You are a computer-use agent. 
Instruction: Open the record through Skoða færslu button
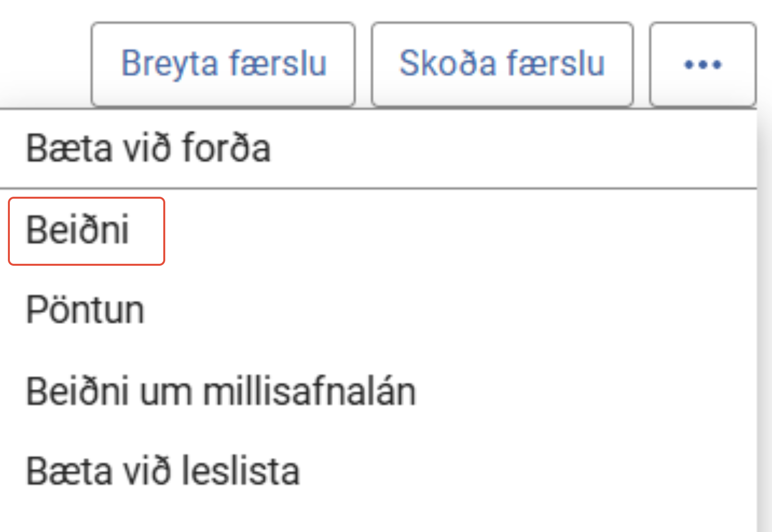coord(502,64)
